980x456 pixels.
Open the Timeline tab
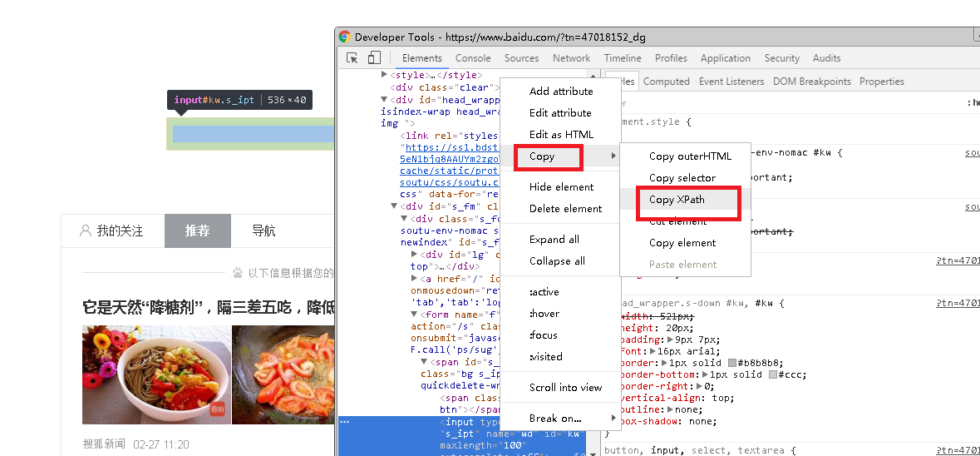click(x=623, y=58)
